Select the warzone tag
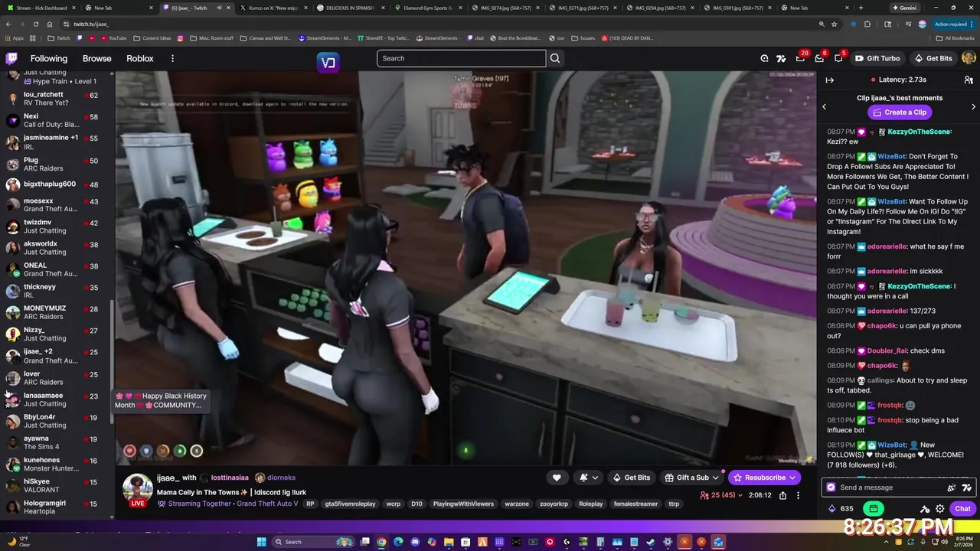Screen dimensions: 980x551 coord(516,504)
